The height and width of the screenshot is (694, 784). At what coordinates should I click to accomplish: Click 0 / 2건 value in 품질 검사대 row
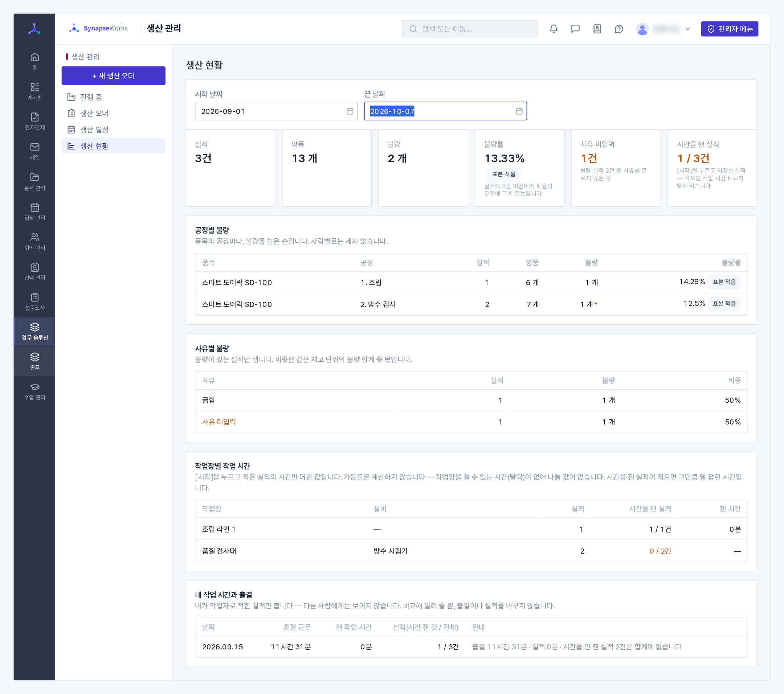tap(660, 551)
